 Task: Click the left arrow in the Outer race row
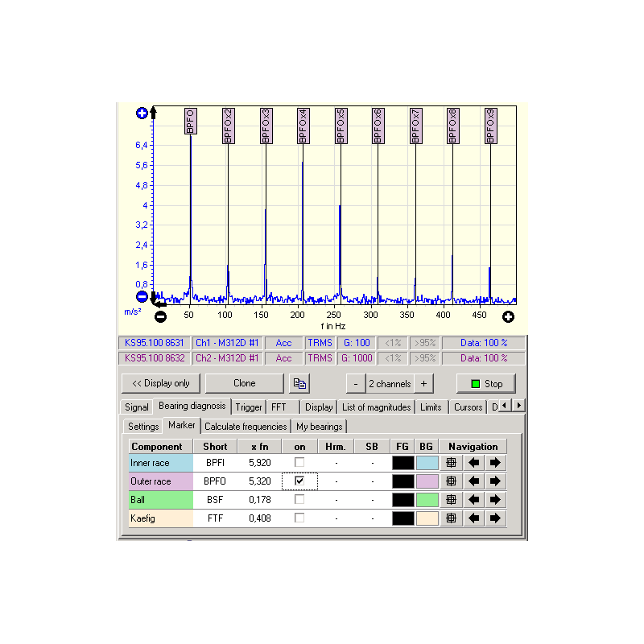click(x=473, y=481)
